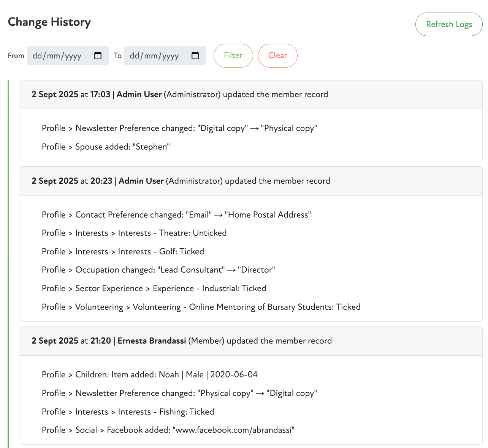Open the To date calendar picker icon

195,56
